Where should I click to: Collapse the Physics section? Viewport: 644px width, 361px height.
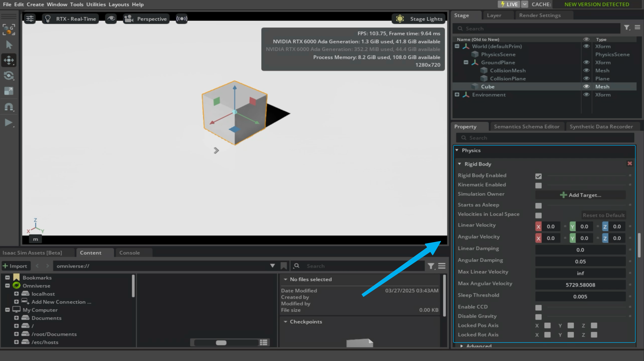pyautogui.click(x=457, y=150)
